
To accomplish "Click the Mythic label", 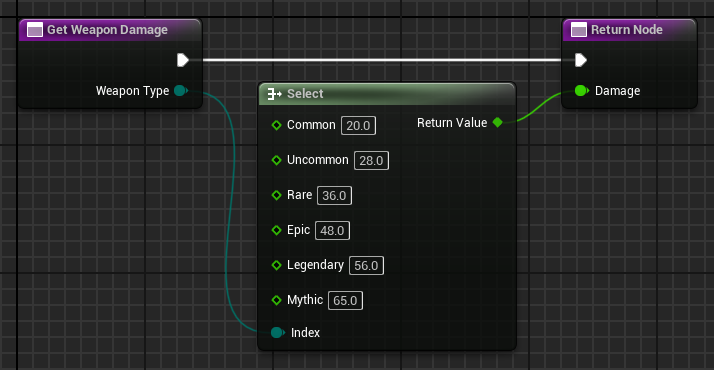I will tap(305, 300).
